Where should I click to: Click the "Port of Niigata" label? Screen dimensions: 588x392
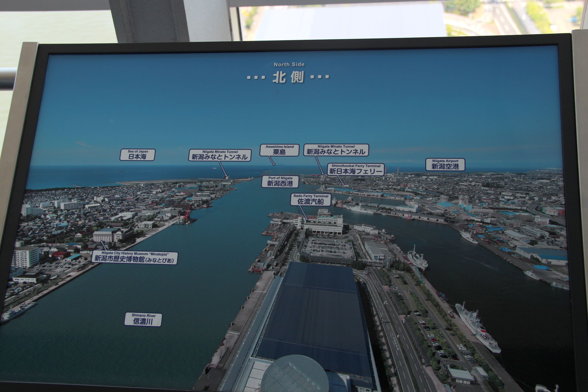[280, 181]
